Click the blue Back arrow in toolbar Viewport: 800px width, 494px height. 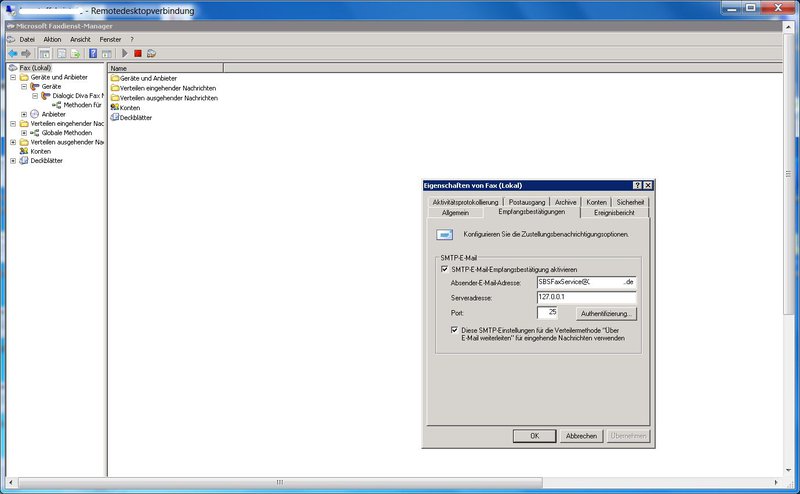(13, 54)
